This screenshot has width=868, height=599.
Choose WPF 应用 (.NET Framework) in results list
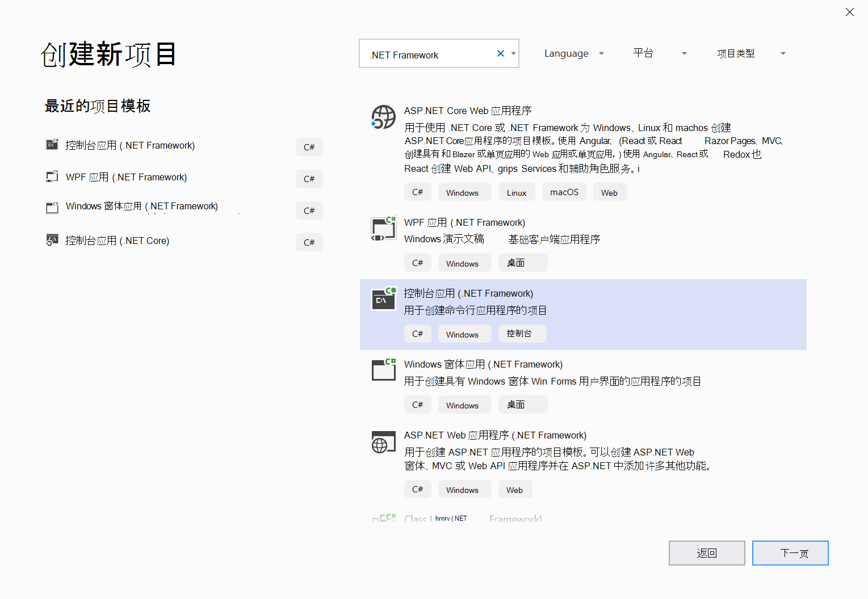[464, 222]
